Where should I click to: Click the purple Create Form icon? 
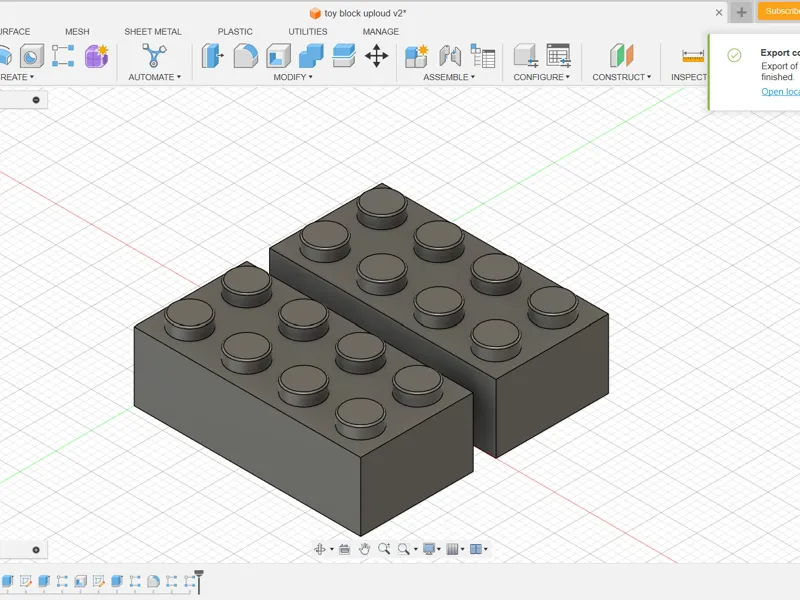[96, 56]
